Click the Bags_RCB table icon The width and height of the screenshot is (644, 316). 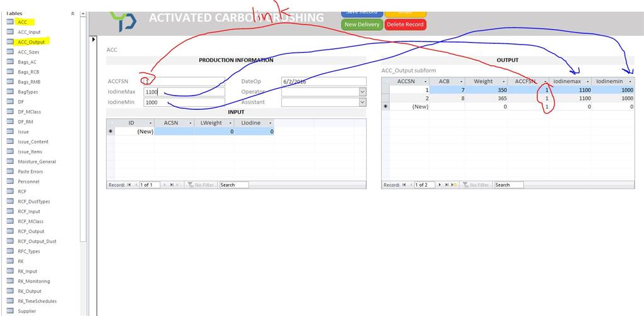(10, 72)
